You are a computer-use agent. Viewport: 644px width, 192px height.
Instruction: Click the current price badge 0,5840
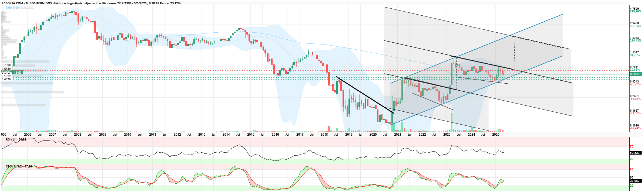click(x=635, y=74)
